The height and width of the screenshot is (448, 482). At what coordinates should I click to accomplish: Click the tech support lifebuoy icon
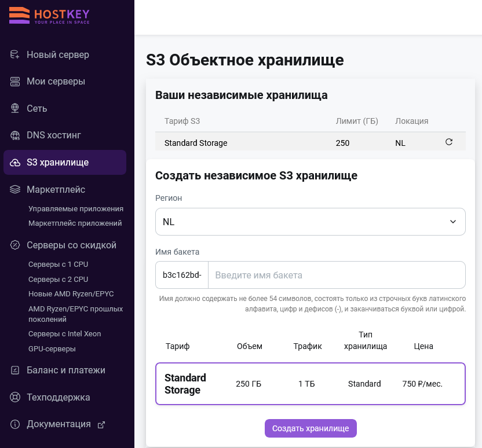[x=14, y=397]
